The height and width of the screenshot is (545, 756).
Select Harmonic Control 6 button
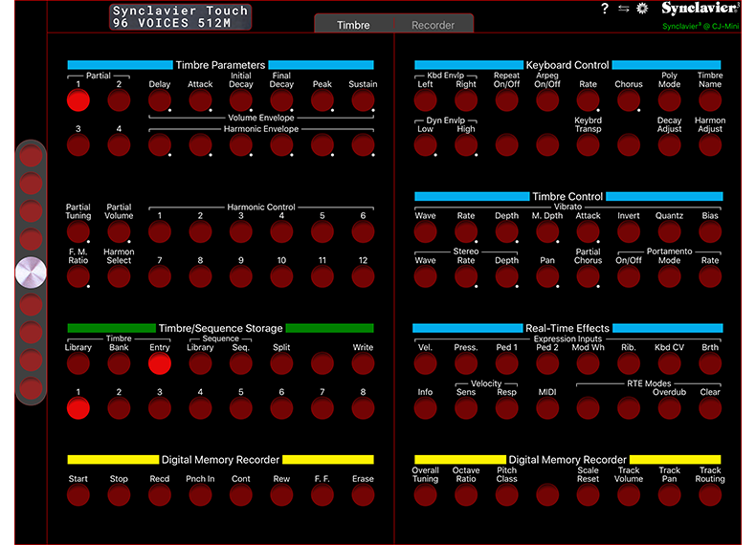pos(363,232)
